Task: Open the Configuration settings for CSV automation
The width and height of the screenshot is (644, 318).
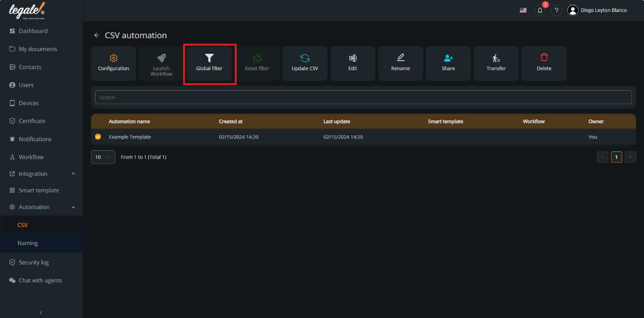Action: pos(113,63)
